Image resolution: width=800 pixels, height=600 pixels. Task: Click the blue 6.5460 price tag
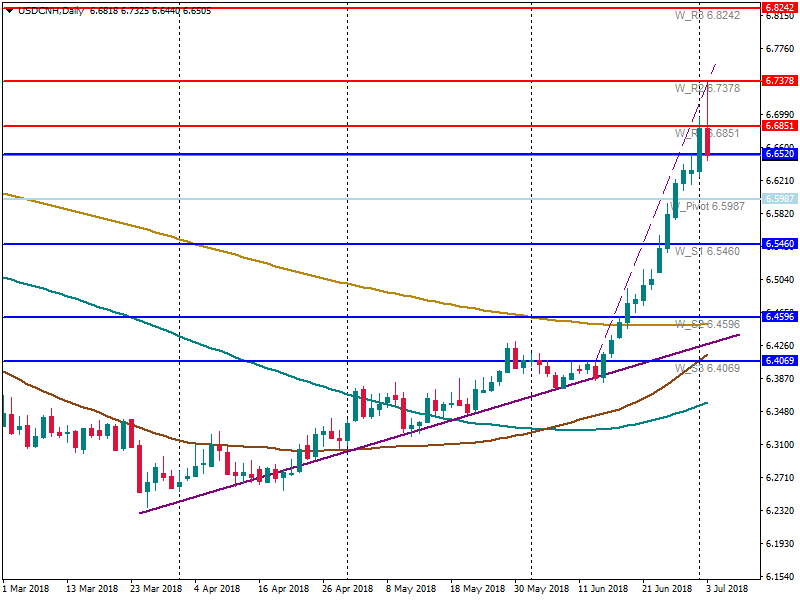click(x=778, y=244)
